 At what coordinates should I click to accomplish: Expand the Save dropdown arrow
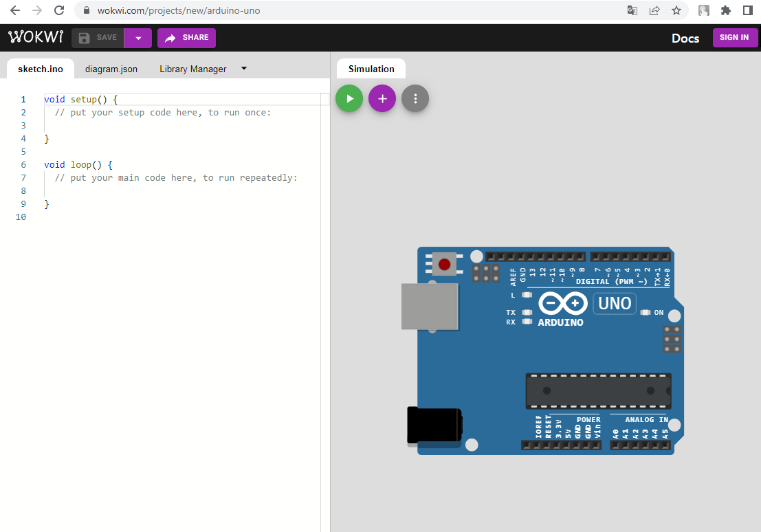pos(138,38)
